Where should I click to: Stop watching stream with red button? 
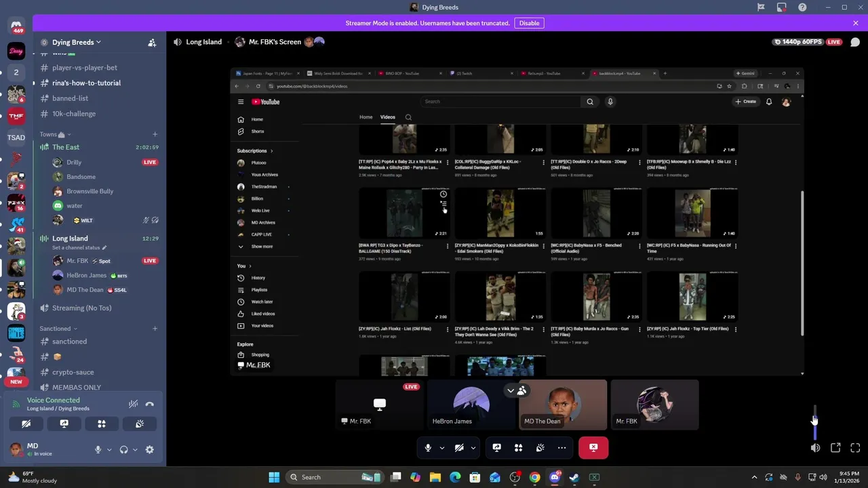[593, 447]
